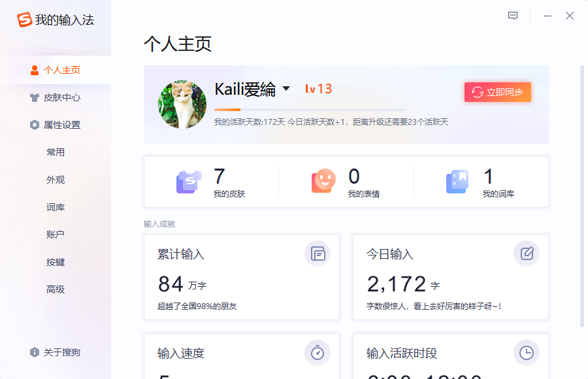Click the 属性设置 gear icon
Viewport: 588px width, 379px height.
pos(34,124)
